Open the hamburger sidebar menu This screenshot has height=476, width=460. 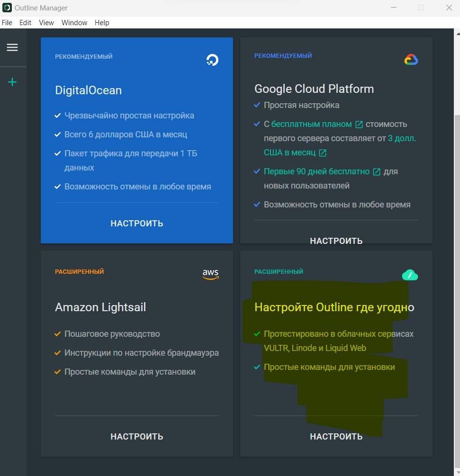(x=12, y=47)
